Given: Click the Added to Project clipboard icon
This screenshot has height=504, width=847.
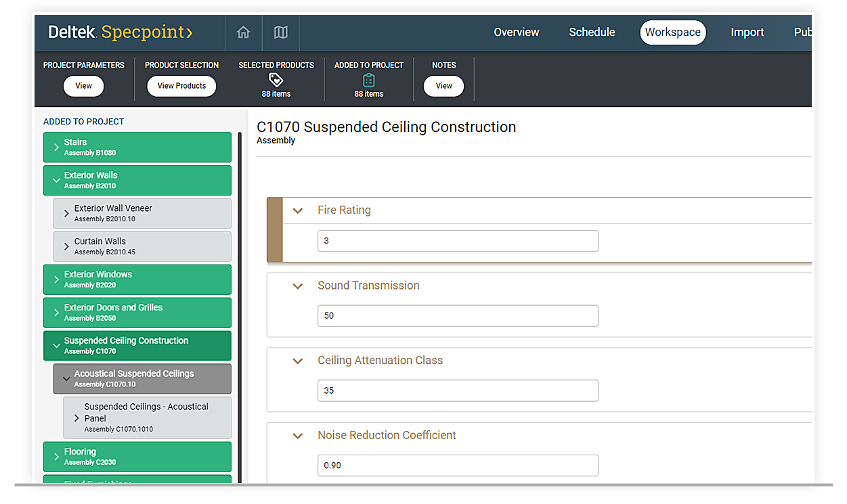Looking at the screenshot, I should pos(368,78).
